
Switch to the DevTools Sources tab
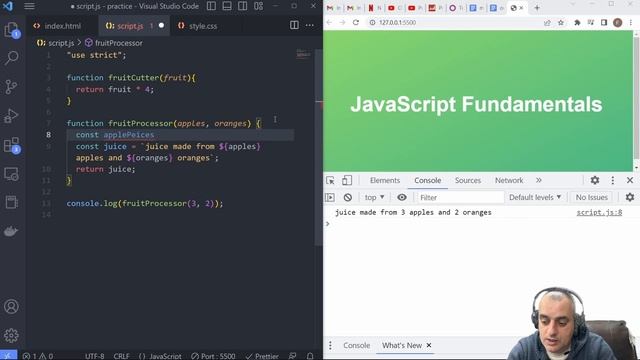[468, 180]
